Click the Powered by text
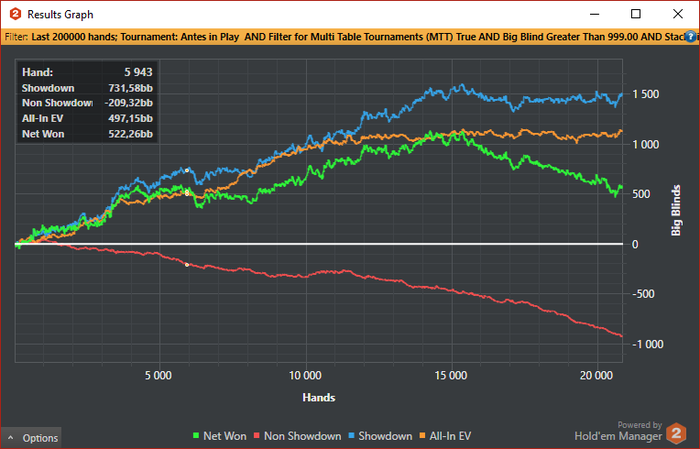 [x=639, y=425]
